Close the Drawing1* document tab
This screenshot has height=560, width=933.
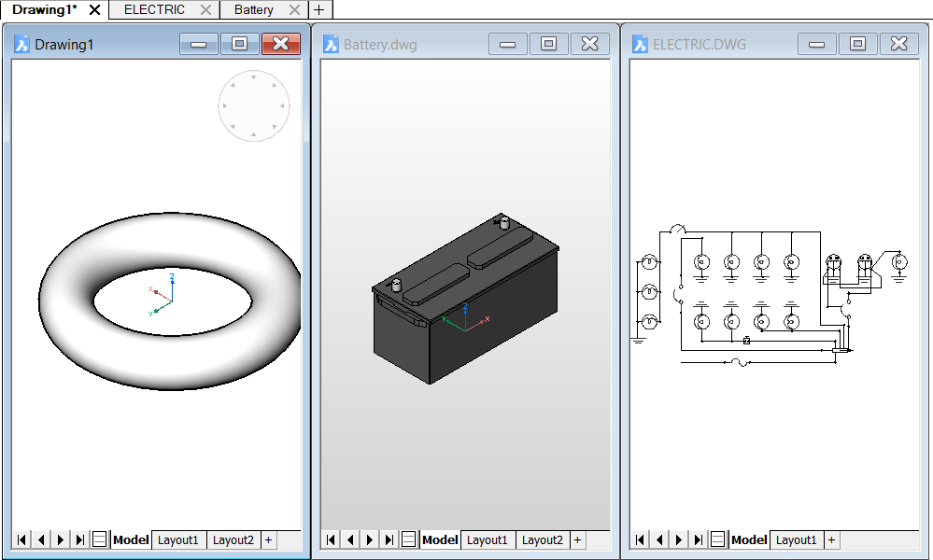(x=94, y=9)
